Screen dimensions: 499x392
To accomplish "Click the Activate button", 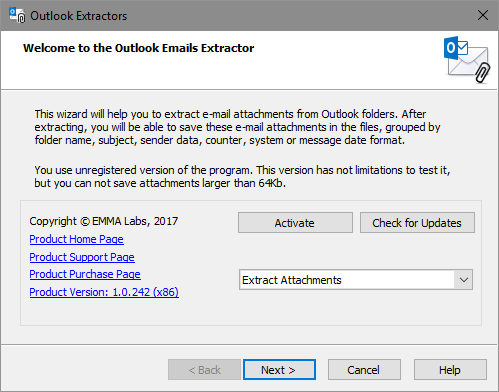I will point(295,223).
